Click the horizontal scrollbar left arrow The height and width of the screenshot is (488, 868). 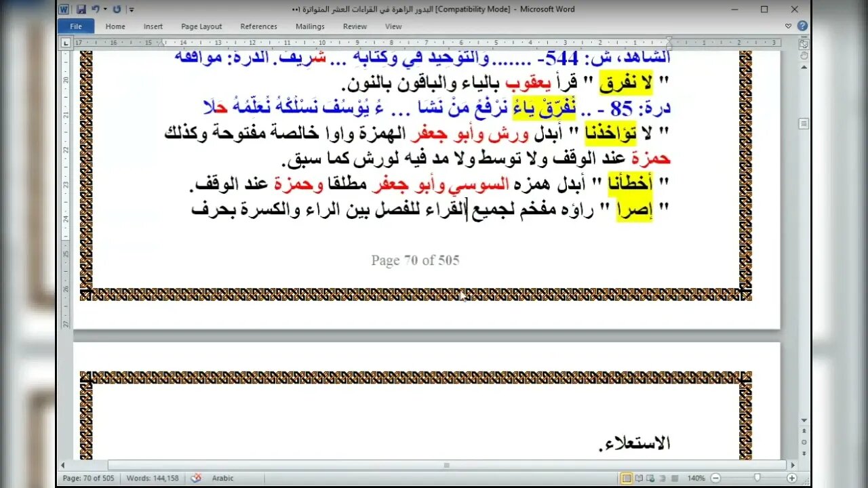pyautogui.click(x=64, y=466)
